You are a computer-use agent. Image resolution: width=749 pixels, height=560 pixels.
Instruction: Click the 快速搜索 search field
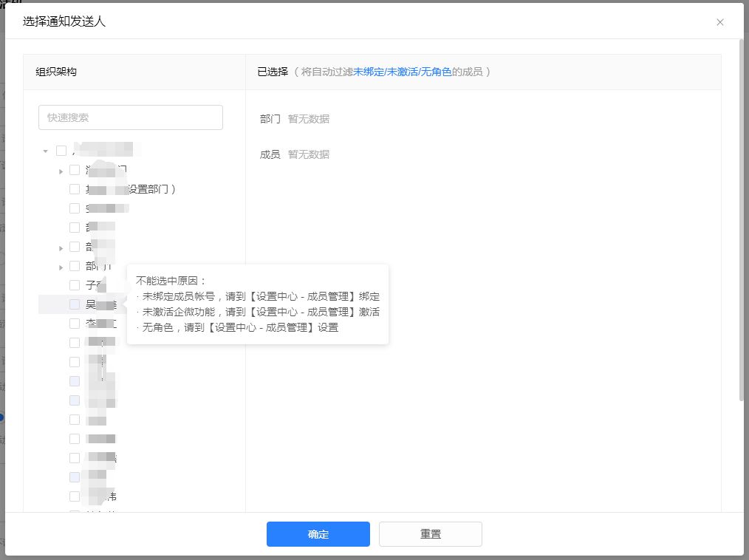(131, 117)
